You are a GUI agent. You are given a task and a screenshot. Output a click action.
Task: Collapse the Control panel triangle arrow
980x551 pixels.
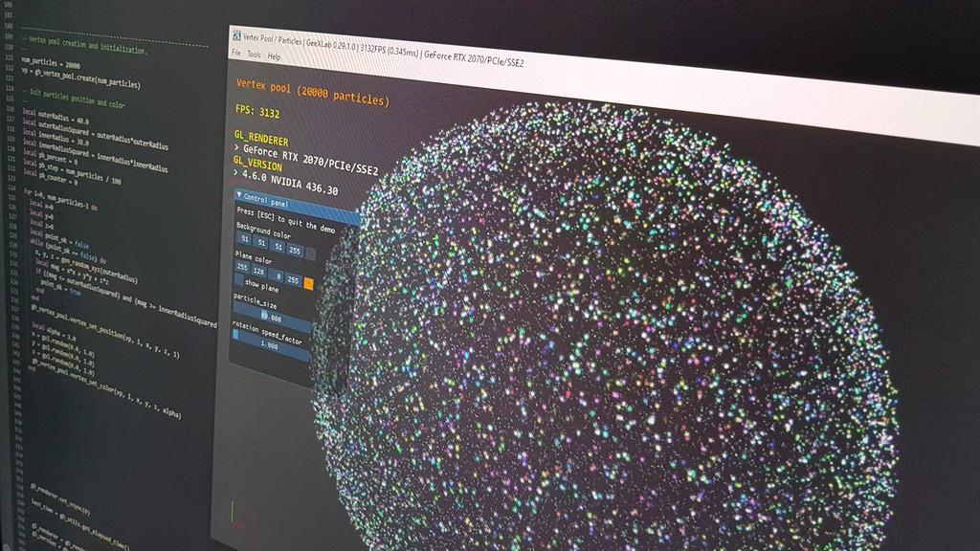pyautogui.click(x=238, y=195)
